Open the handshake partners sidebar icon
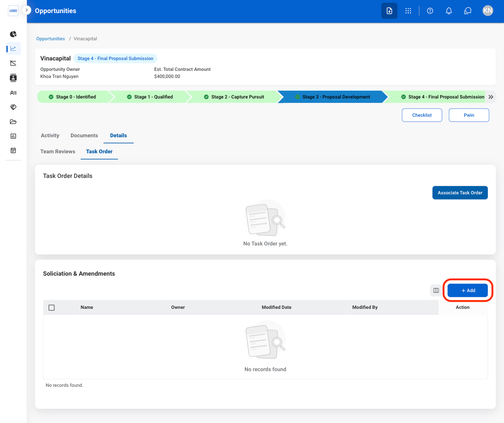The height and width of the screenshot is (423, 504). (x=13, y=107)
